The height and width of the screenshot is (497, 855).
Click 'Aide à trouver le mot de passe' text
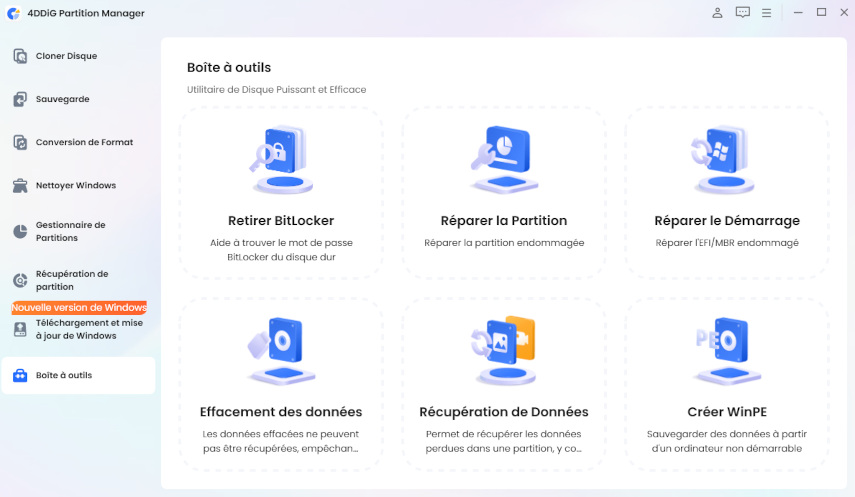[281, 243]
